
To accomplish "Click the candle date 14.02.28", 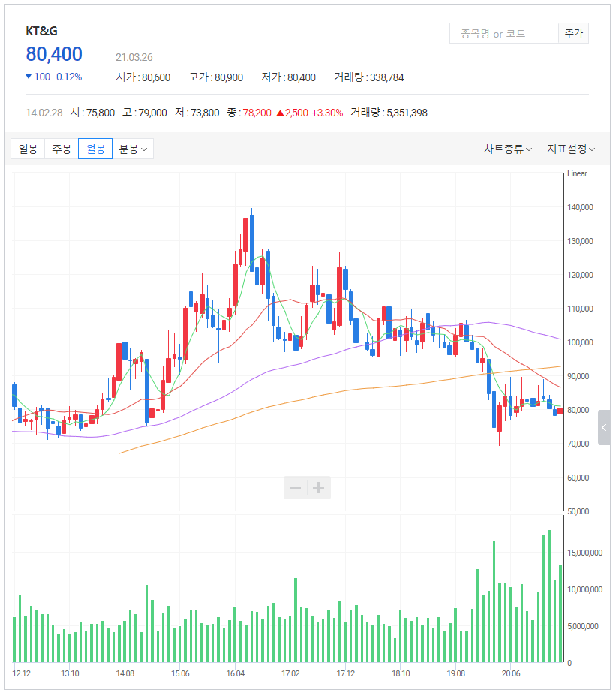I will point(44,113).
